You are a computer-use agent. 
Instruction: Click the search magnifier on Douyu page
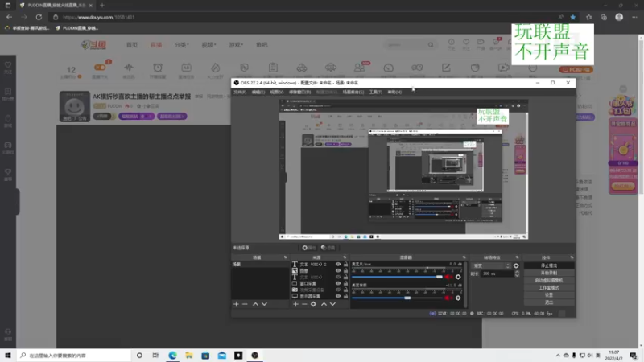(431, 45)
